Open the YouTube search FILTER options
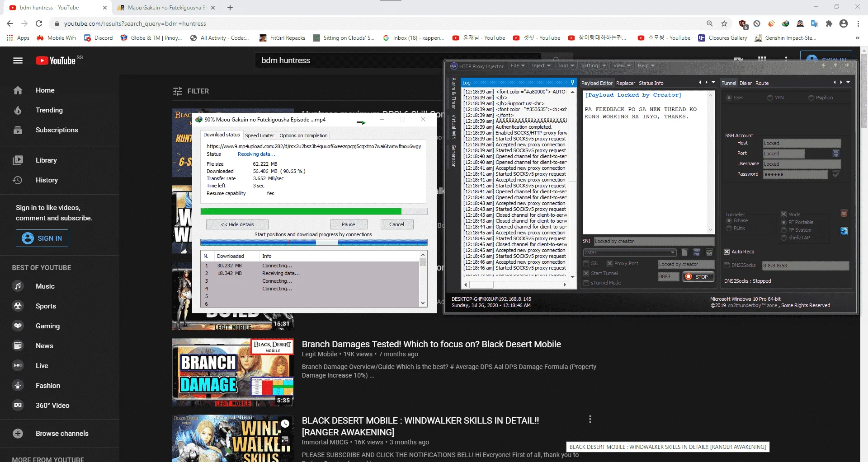The height and width of the screenshot is (462, 868). pos(191,91)
